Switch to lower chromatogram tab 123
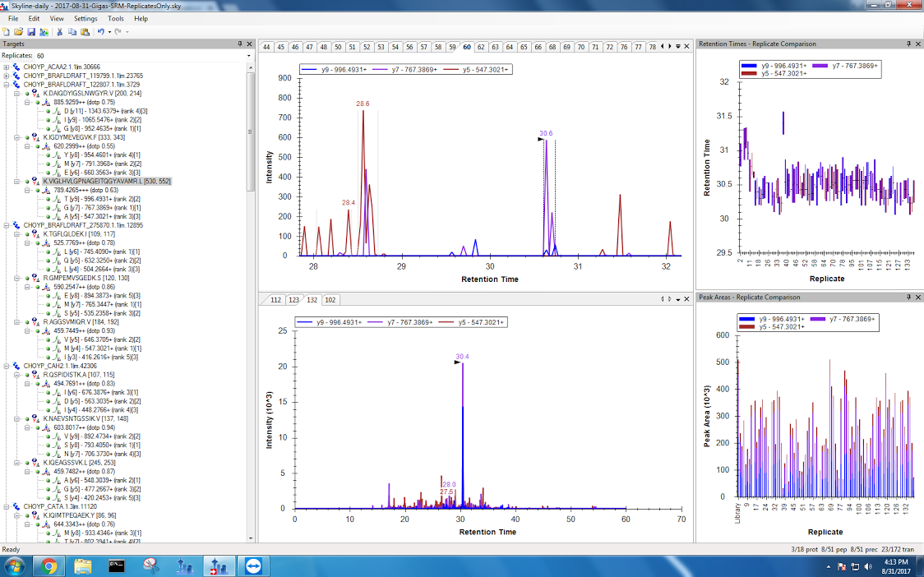 [293, 300]
